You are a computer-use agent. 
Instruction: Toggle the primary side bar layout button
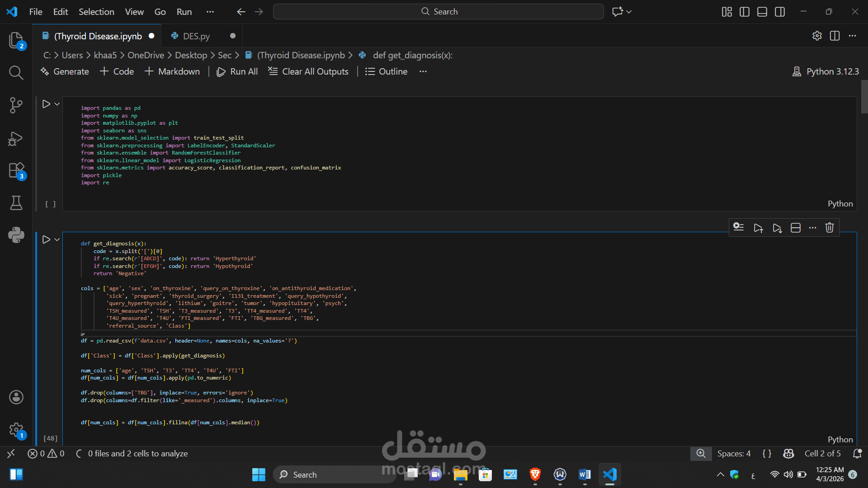point(745,12)
